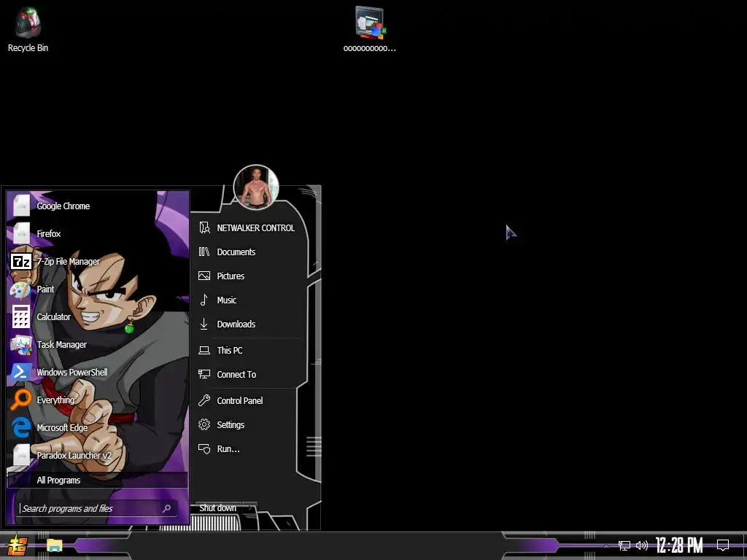Start 7-Zip File Manager
The image size is (747, 560).
pos(98,262)
